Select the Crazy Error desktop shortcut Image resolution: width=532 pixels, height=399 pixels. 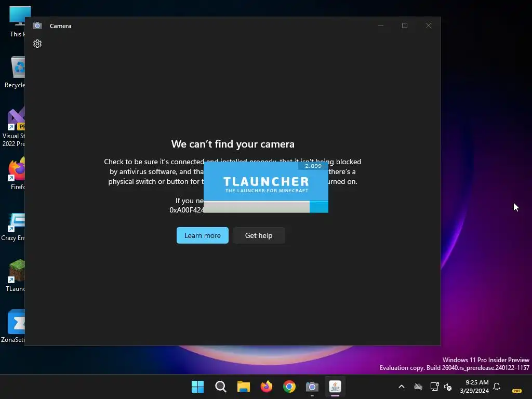(x=13, y=227)
